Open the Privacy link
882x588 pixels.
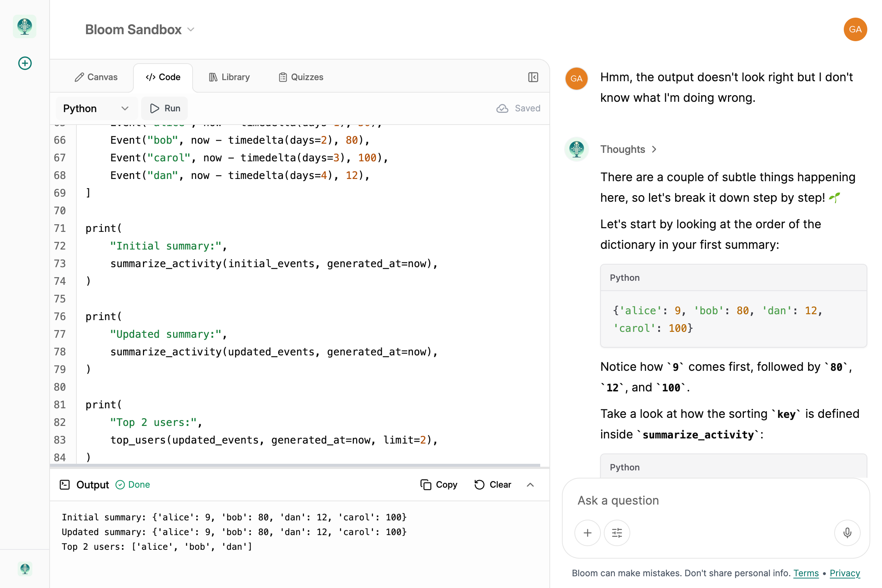(x=844, y=573)
